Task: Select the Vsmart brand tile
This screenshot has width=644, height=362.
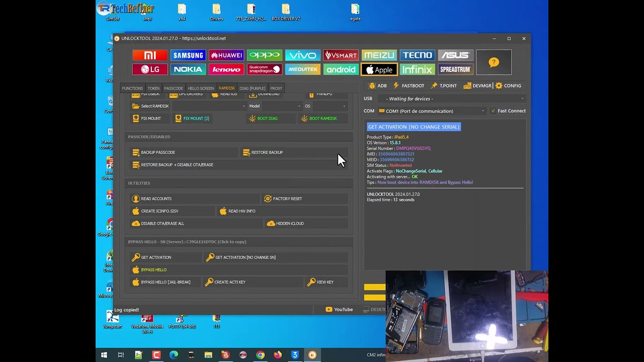Action: coord(341,55)
